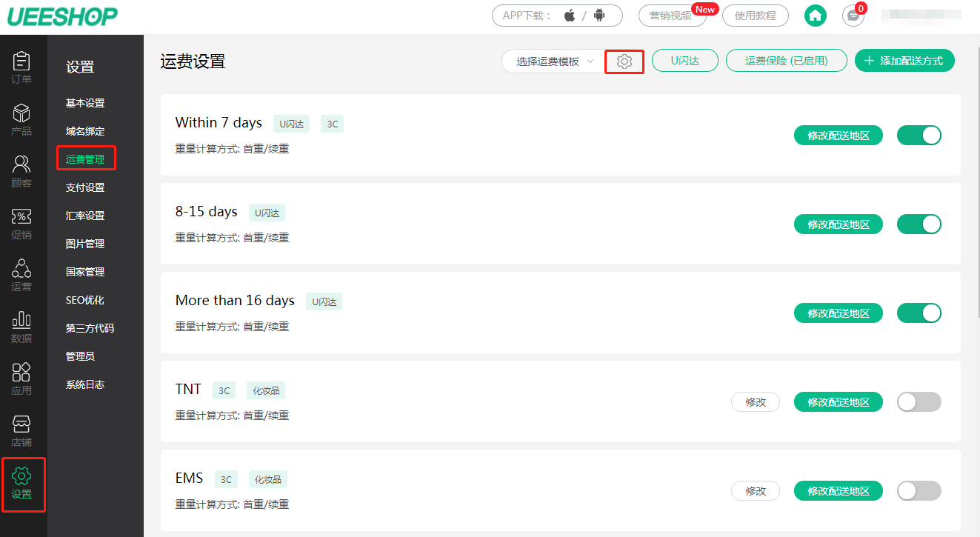This screenshot has height=537, width=980.
Task: Turn off More than 16 days toggle
Action: pos(919,313)
